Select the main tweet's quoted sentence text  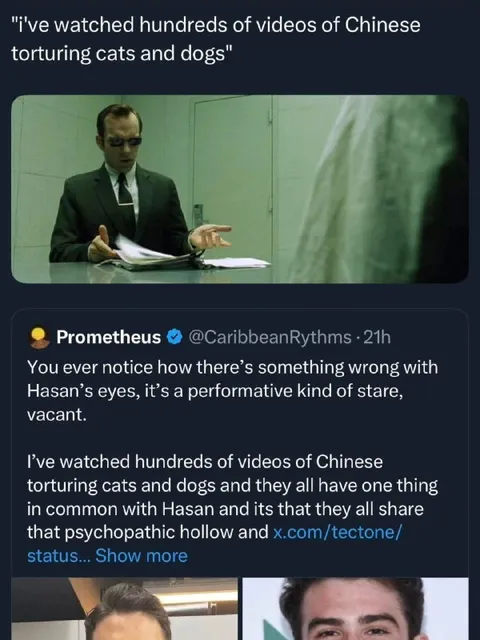click(x=216, y=39)
